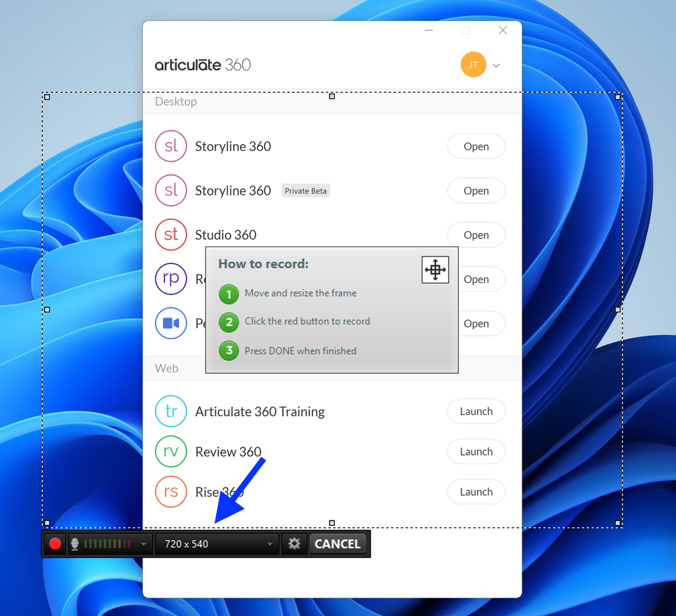This screenshot has height=616, width=676.
Task: Click the top-left frame resize handle
Action: pyautogui.click(x=47, y=97)
